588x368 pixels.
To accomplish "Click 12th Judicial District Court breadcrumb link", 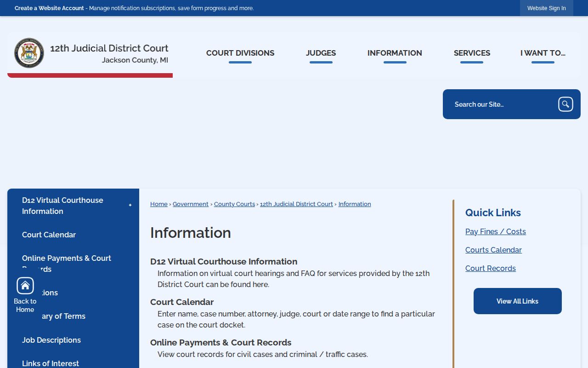I will [296, 204].
